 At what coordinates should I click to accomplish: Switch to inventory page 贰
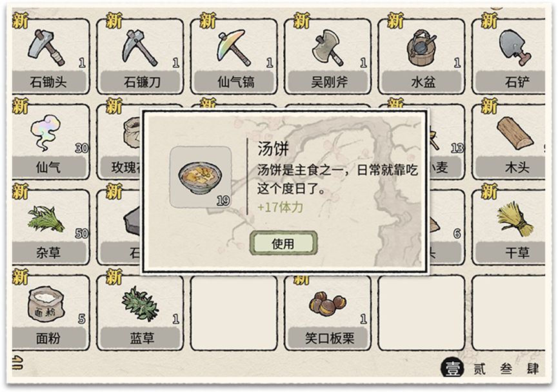tap(479, 369)
